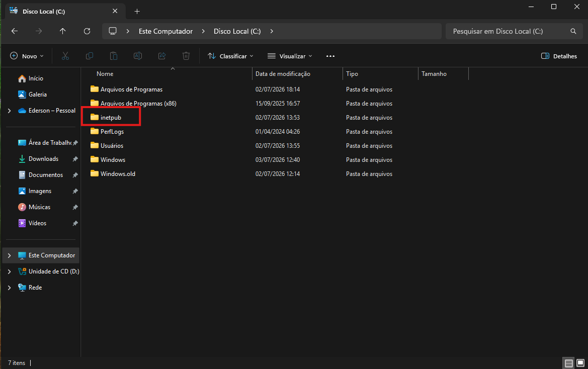Click the Share icon in toolbar
Image resolution: width=588 pixels, height=369 pixels.
162,56
